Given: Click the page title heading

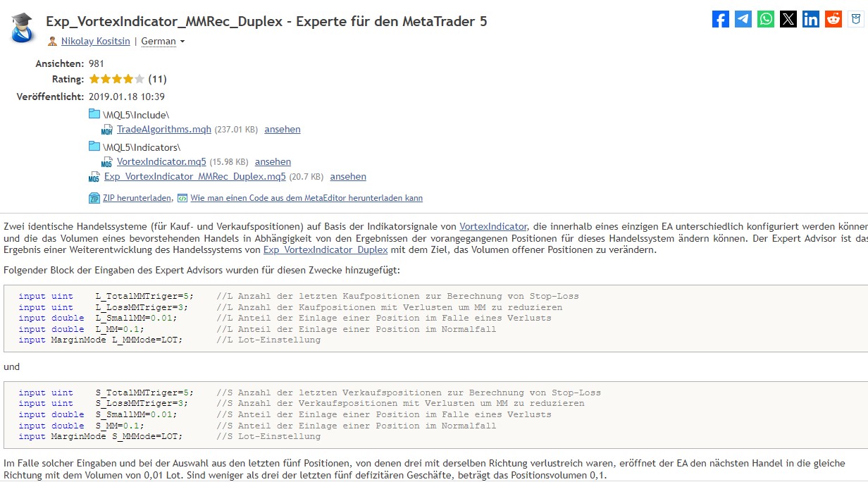Looking at the screenshot, I should pyautogui.click(x=266, y=21).
